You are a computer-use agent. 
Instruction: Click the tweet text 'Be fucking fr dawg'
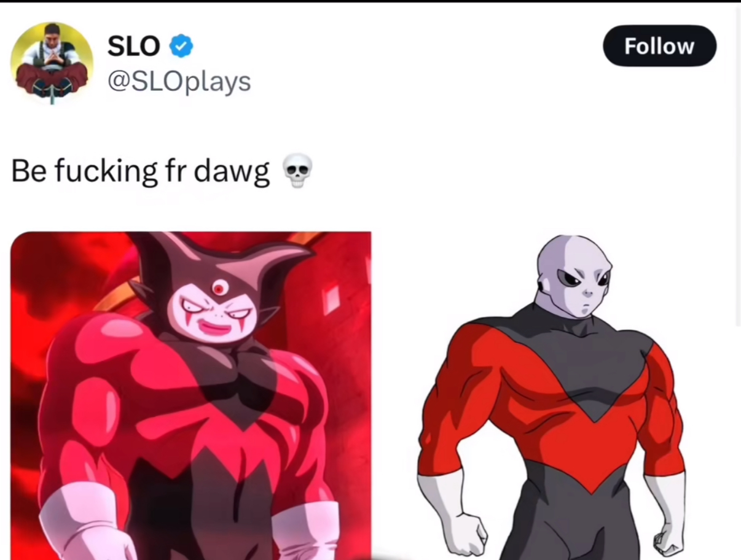pos(141,173)
